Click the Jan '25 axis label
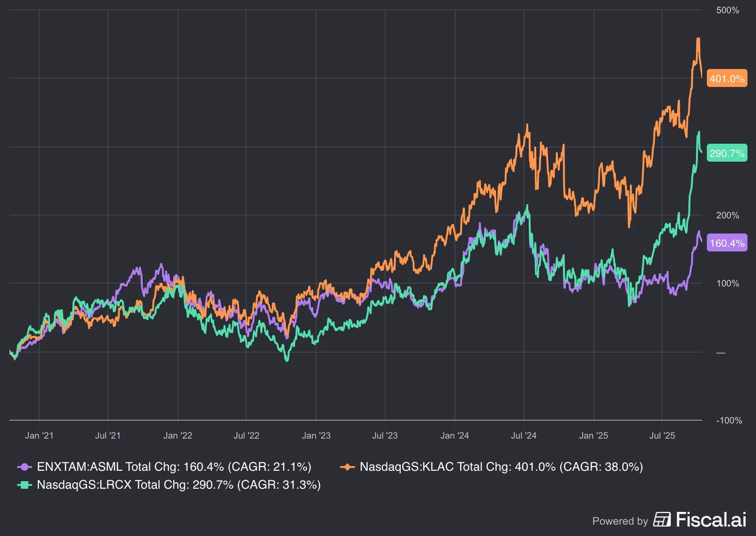The image size is (756, 536). pos(593,435)
